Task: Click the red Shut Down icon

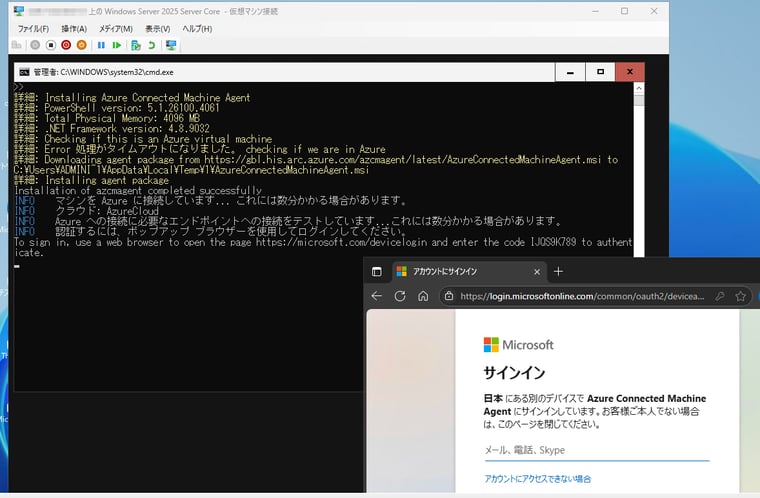Action: 66,45
